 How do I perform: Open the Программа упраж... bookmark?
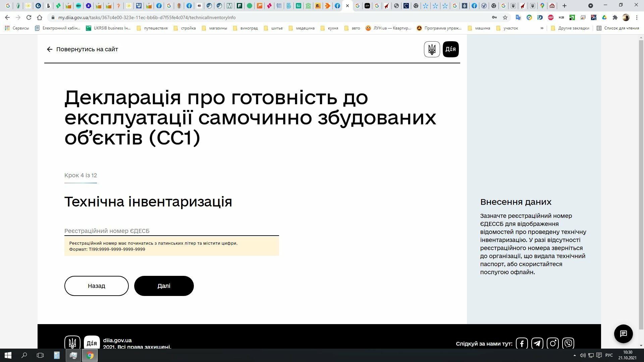[439, 28]
